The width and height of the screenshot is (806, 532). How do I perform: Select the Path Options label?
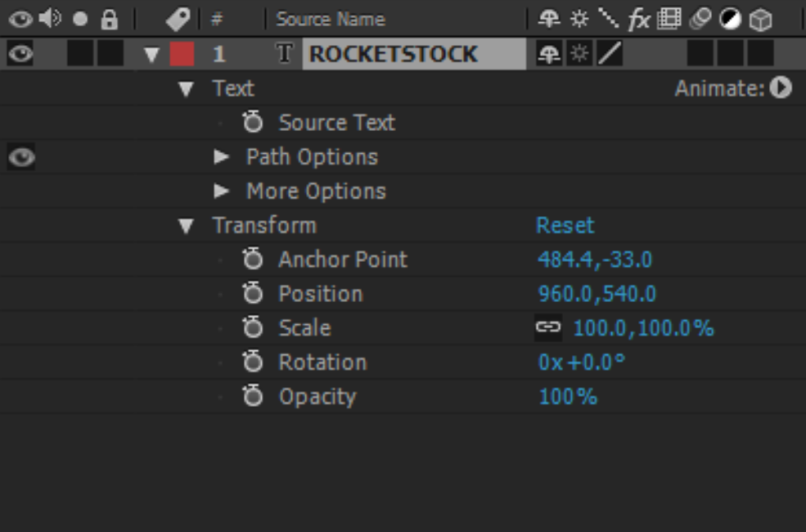tap(312, 157)
